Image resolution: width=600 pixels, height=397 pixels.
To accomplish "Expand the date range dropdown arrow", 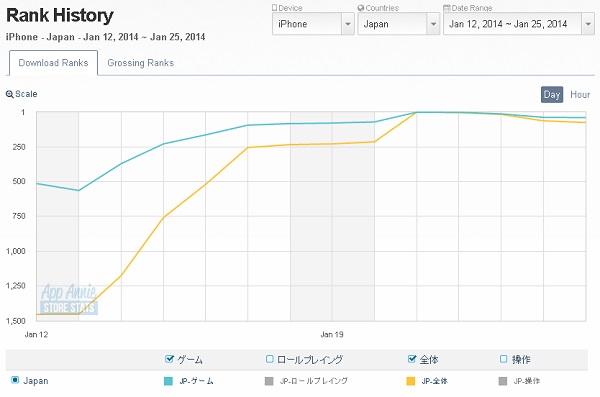I will (x=588, y=24).
